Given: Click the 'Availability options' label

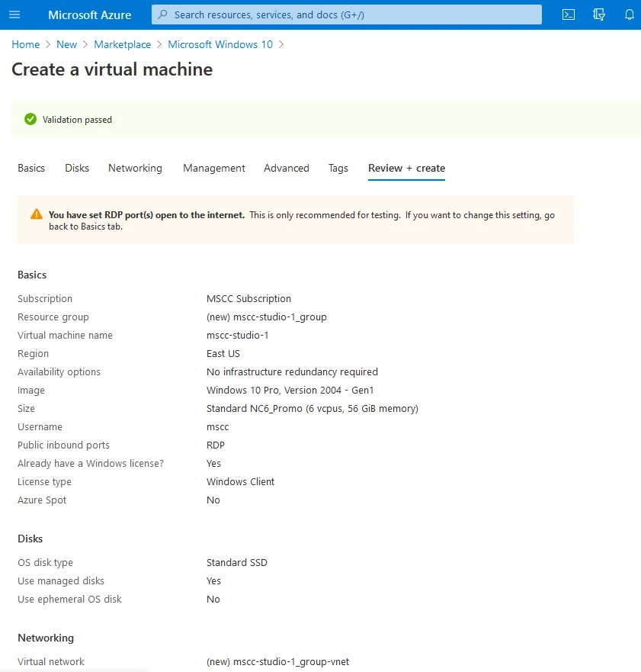Looking at the screenshot, I should (59, 372).
